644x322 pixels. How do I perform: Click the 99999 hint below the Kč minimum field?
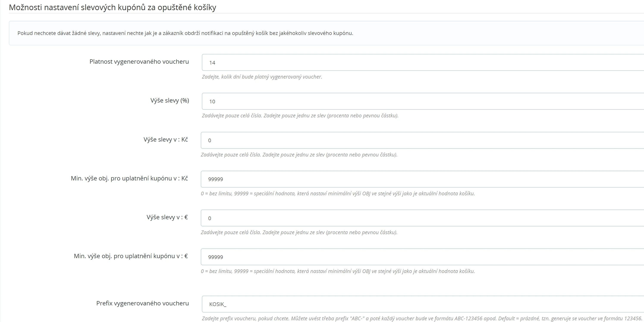[x=338, y=193]
